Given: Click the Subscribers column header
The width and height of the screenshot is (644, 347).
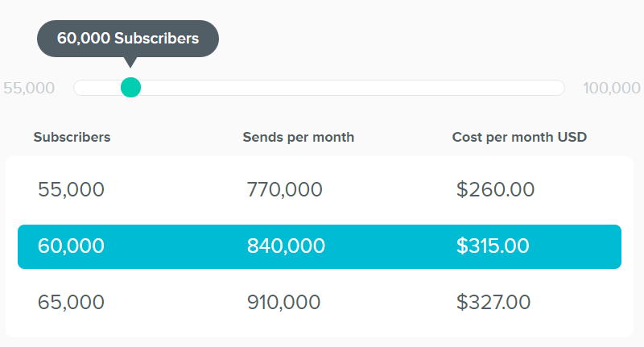Looking at the screenshot, I should pyautogui.click(x=72, y=137).
